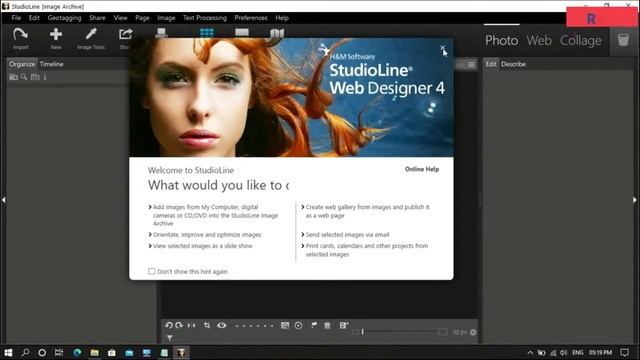Click 'View selected images as a slide show'
This screenshot has width=640, height=360.
click(x=202, y=246)
